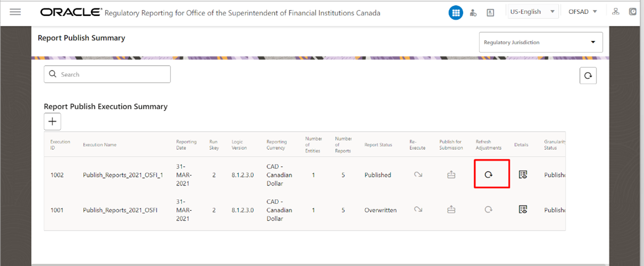Screen dimensions: 644x266
Task: Open details for execution 1001
Action: pos(522,210)
